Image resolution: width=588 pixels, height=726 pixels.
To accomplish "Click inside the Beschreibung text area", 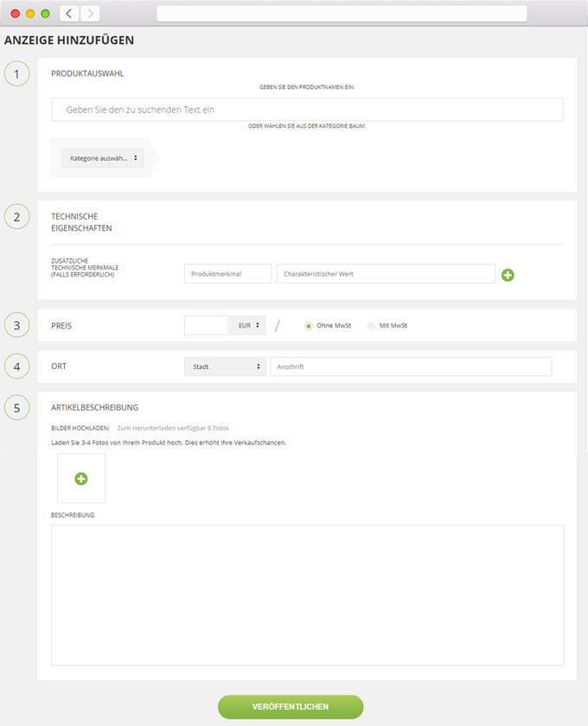I will click(307, 595).
